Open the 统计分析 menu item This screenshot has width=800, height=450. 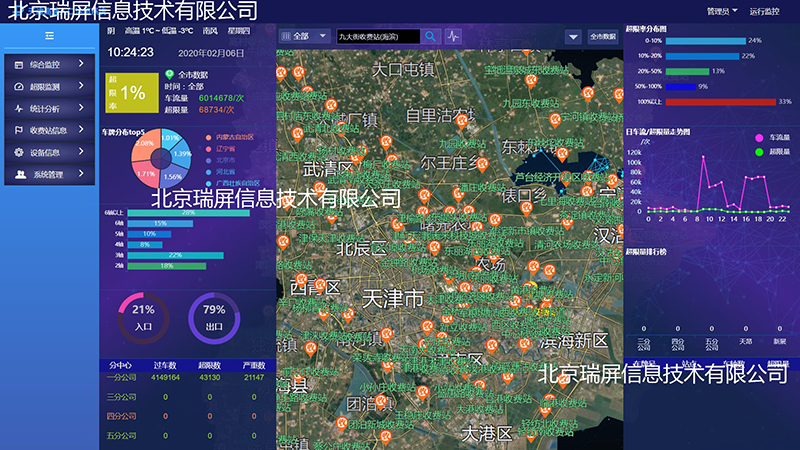pos(49,108)
